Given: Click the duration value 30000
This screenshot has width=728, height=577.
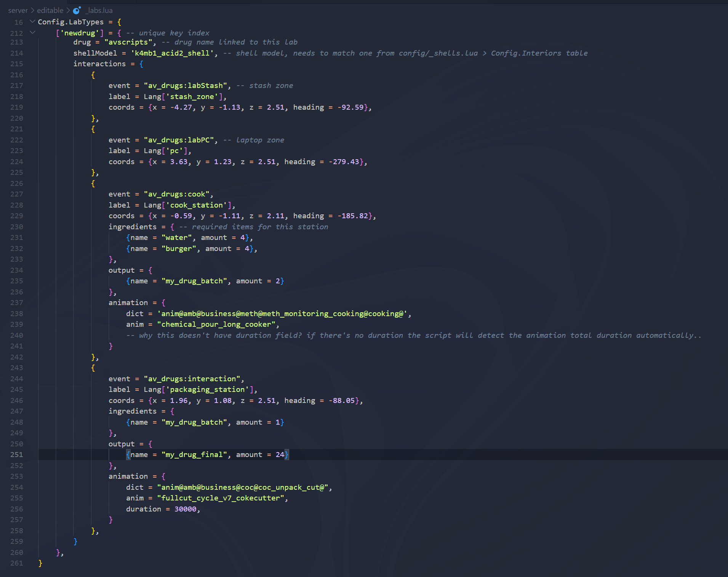Looking at the screenshot, I should (186, 509).
